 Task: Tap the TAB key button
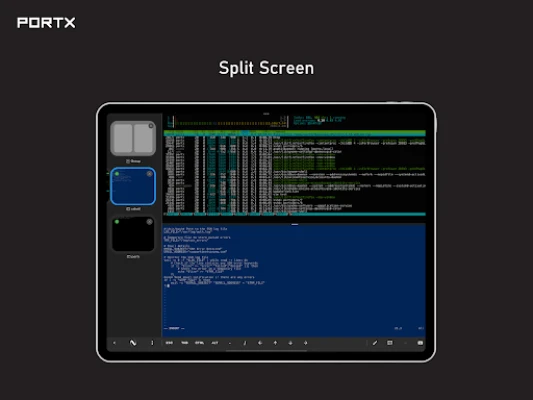tap(185, 343)
